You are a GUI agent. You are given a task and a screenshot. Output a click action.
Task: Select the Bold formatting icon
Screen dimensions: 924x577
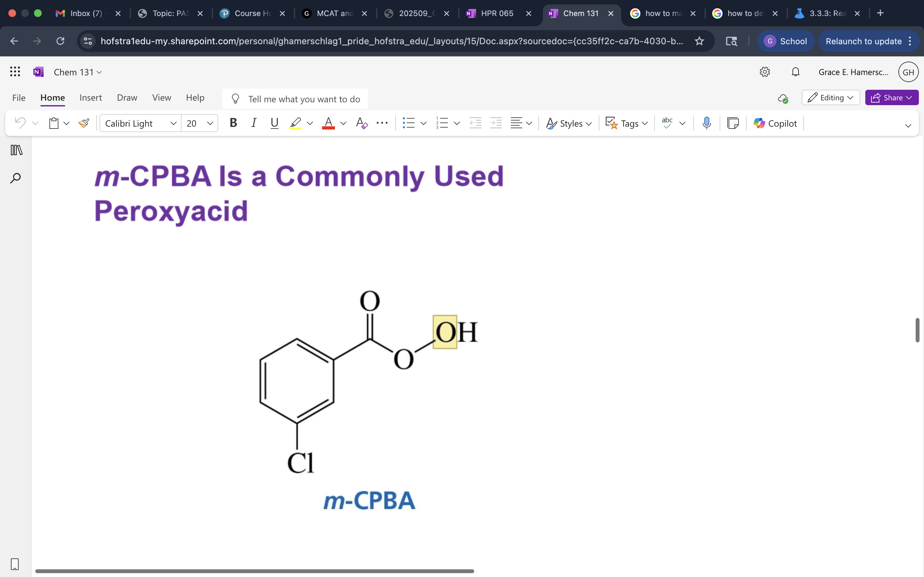[233, 122]
